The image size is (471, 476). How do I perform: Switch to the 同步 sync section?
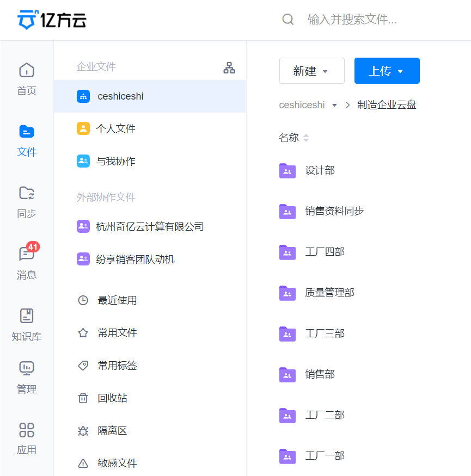click(x=26, y=202)
